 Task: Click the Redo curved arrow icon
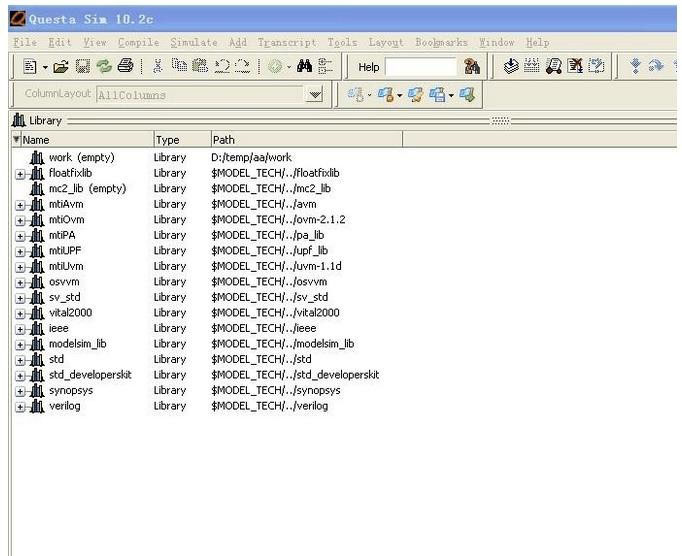(242, 66)
